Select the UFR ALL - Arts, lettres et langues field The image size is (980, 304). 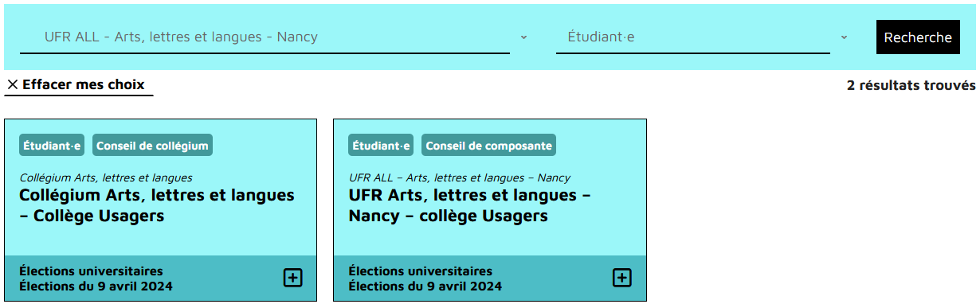(265, 37)
